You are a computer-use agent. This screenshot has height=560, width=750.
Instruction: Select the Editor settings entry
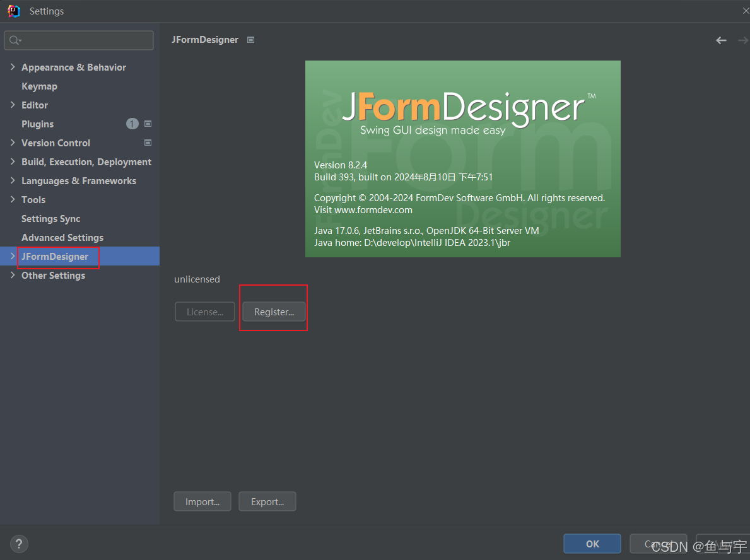click(35, 105)
